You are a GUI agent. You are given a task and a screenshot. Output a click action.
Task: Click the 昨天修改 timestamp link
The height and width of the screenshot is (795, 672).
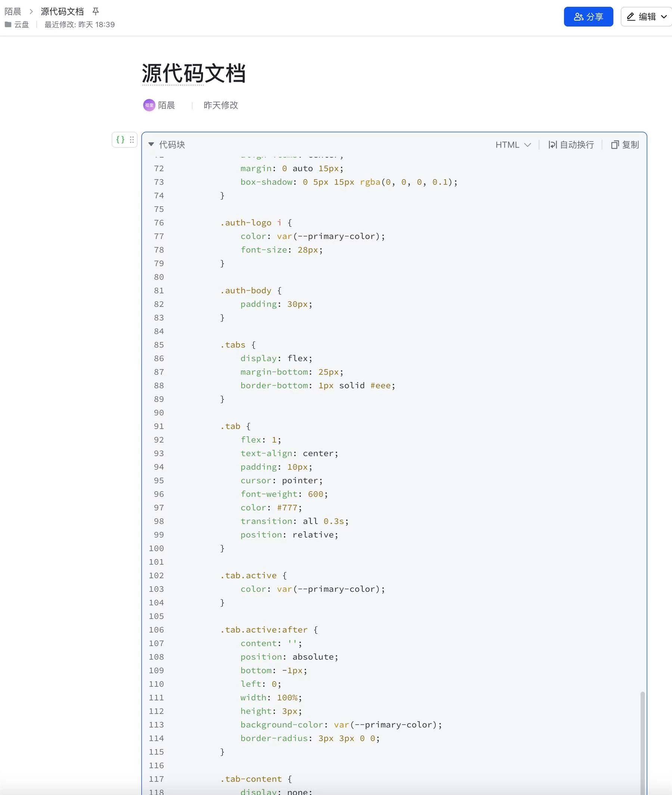pyautogui.click(x=220, y=105)
